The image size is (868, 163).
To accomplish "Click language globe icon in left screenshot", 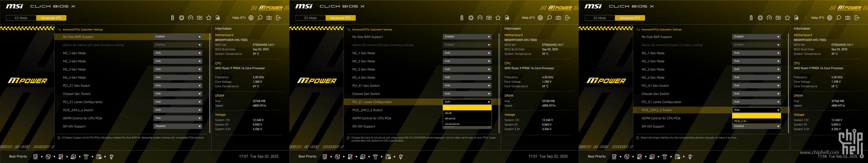I will (x=251, y=18).
